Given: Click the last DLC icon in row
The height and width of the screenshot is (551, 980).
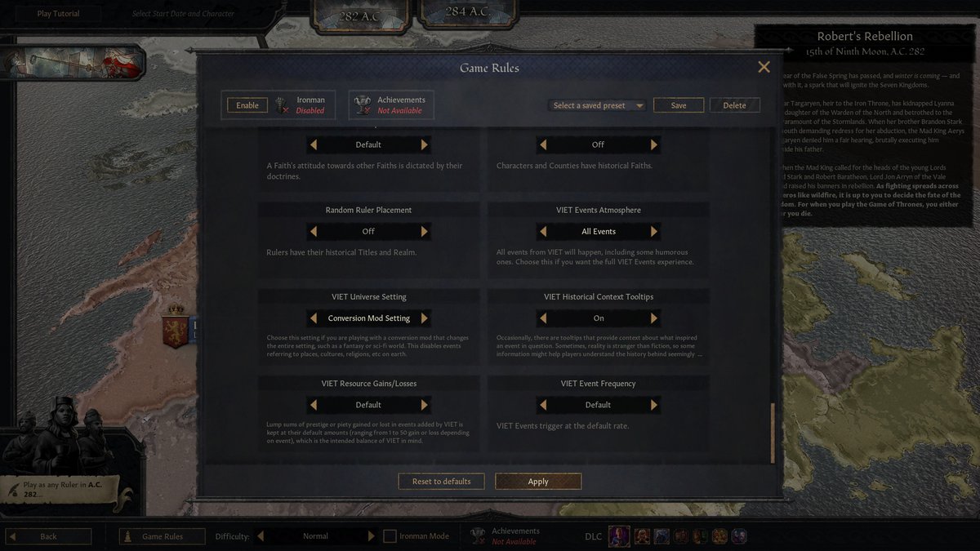Looking at the screenshot, I should (738, 536).
